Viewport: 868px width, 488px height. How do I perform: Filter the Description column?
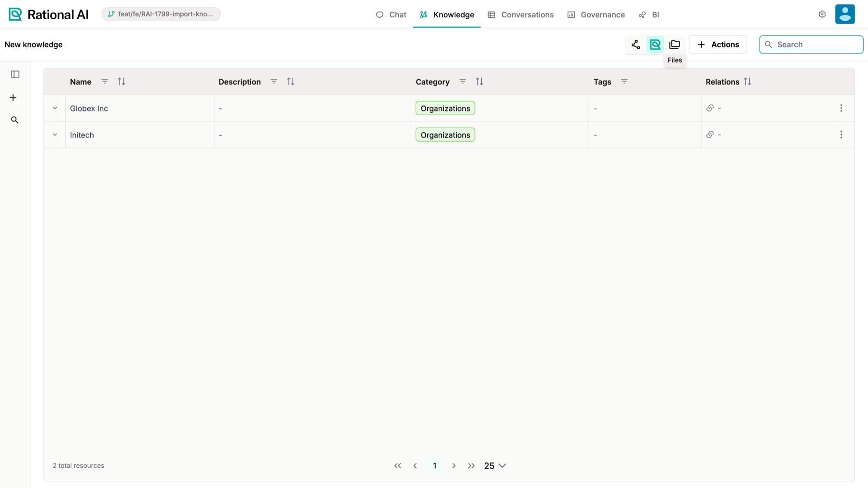(274, 81)
